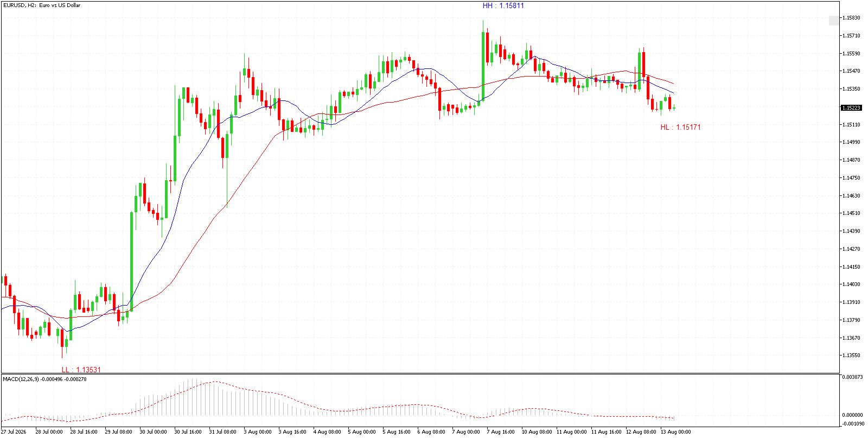Click the 4 Aug 08:00 time label
This screenshot has width=868, height=438.
click(x=327, y=432)
